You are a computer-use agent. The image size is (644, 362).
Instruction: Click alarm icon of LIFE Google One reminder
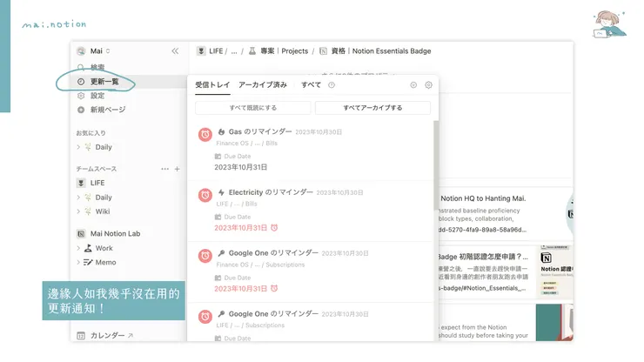205,317
